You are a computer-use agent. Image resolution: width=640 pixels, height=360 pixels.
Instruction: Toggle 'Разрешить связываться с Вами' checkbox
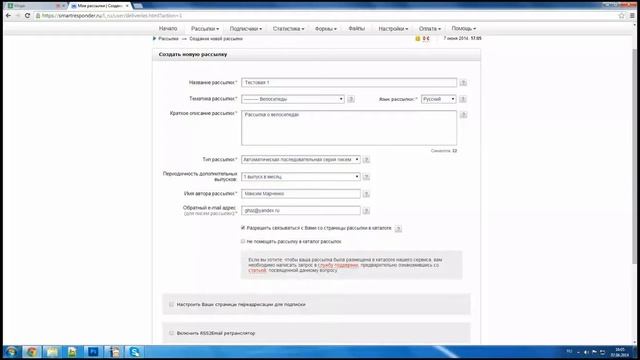pos(243,228)
